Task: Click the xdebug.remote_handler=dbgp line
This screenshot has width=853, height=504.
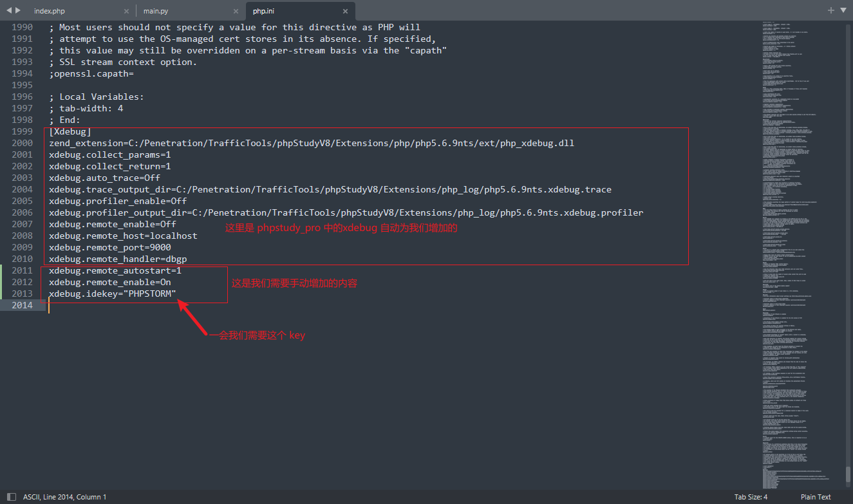Action: (x=118, y=259)
